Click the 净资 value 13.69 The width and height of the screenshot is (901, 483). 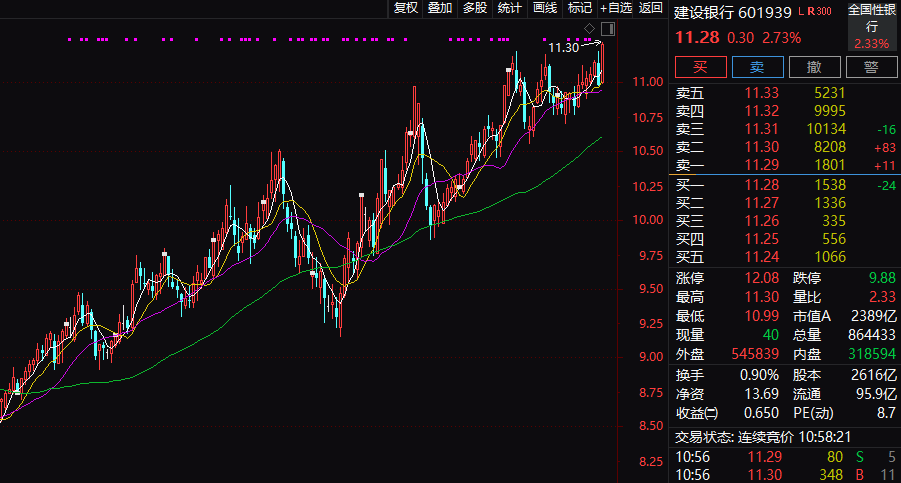(762, 395)
